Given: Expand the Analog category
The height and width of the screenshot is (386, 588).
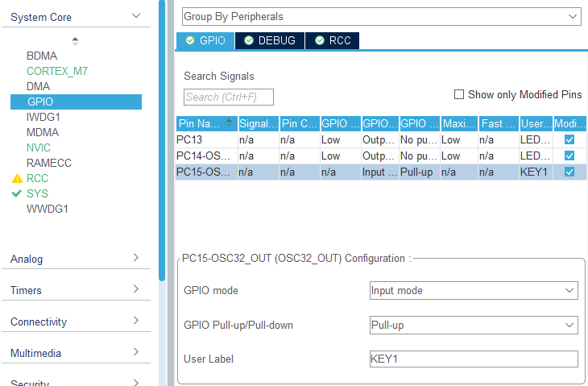Looking at the screenshot, I should tap(76, 259).
